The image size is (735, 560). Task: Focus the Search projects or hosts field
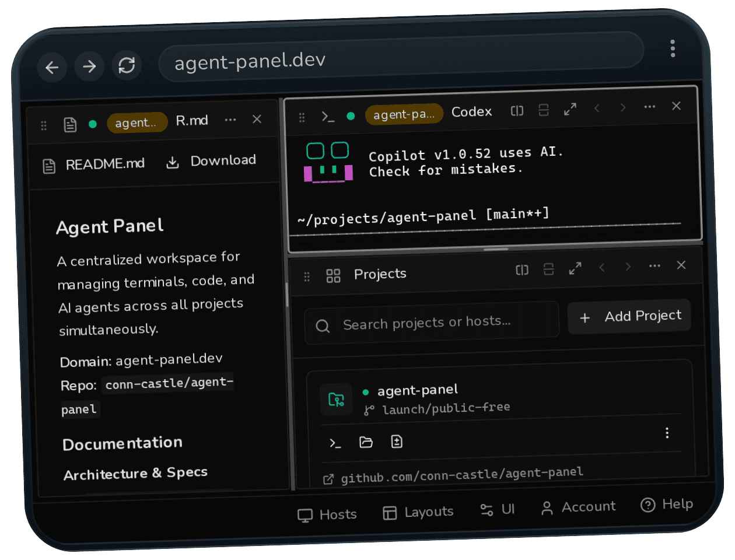tap(432, 323)
